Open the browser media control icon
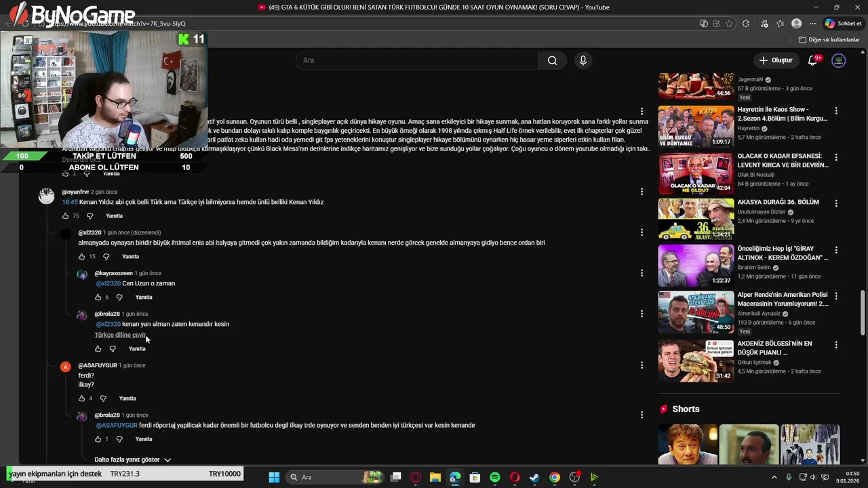The width and height of the screenshot is (868, 488). click(x=764, y=24)
